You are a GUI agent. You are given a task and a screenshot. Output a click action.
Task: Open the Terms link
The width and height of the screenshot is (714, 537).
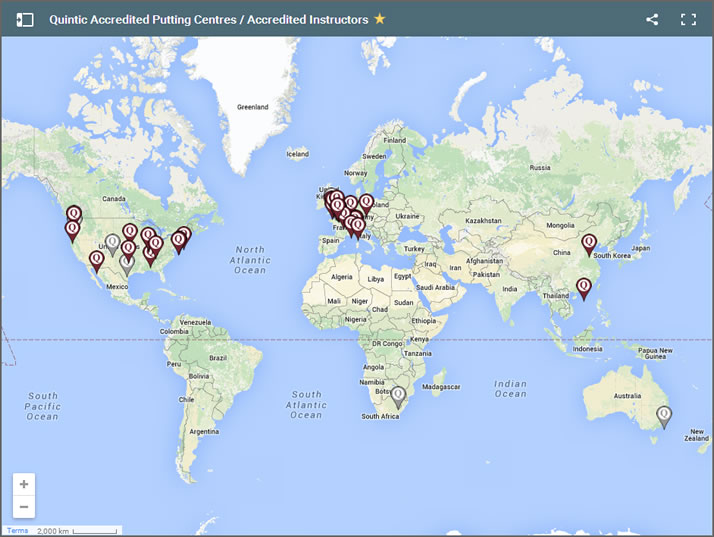18,530
